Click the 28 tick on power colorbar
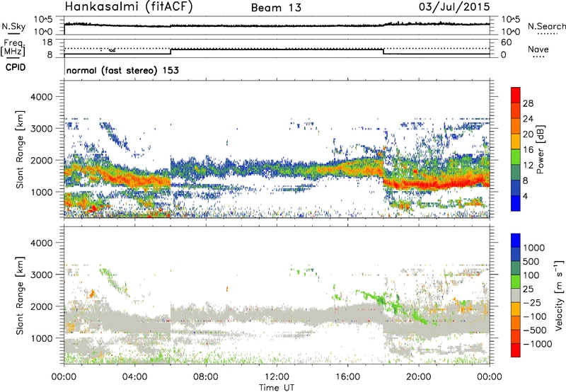 [x=528, y=103]
